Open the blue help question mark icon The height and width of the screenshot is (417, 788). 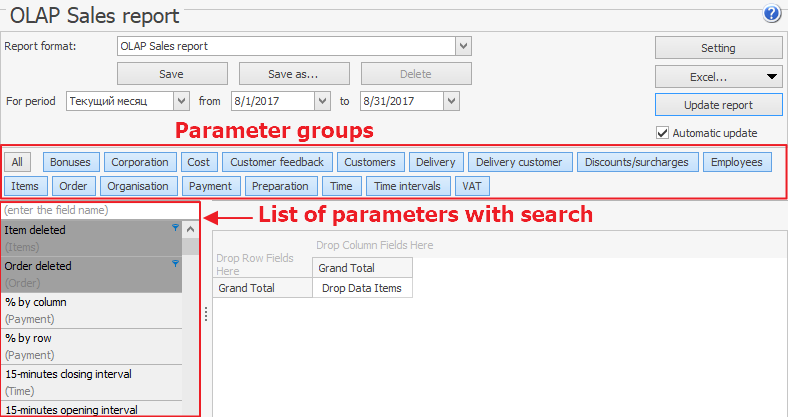[x=771, y=14]
